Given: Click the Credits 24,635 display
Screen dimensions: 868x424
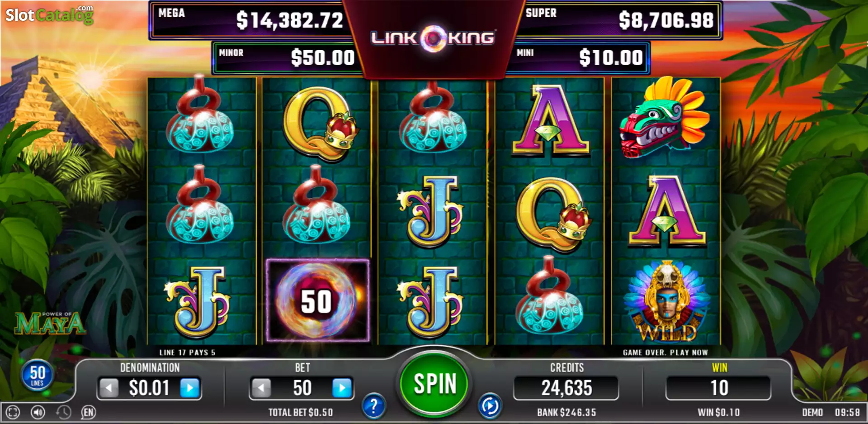Looking at the screenshot, I should [x=566, y=388].
